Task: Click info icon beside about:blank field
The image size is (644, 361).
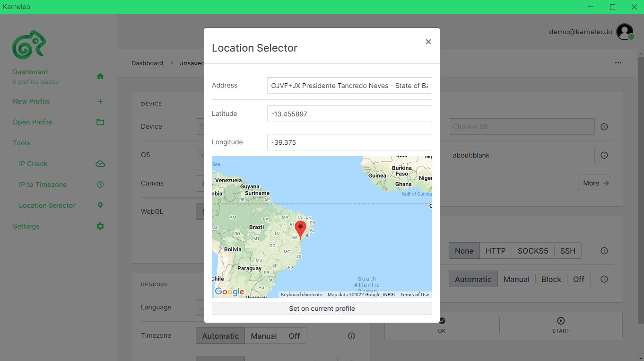Action: (604, 155)
